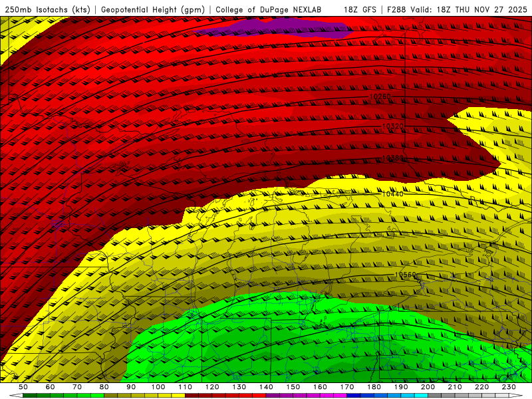Select the bright yellow swatch just before 110
532x399 pixels.
point(178,396)
